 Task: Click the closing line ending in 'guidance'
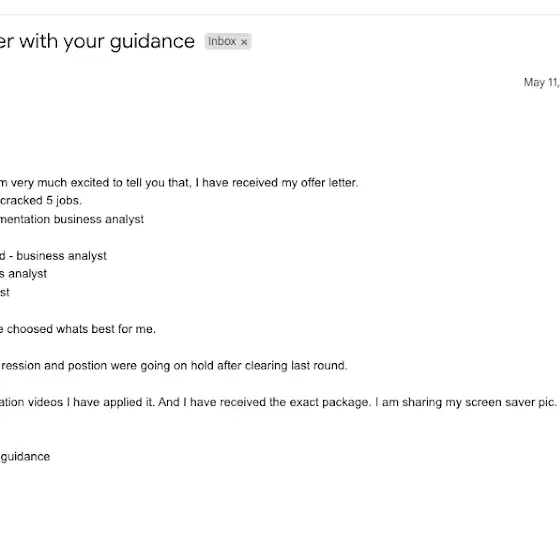pyautogui.click(x=25, y=457)
